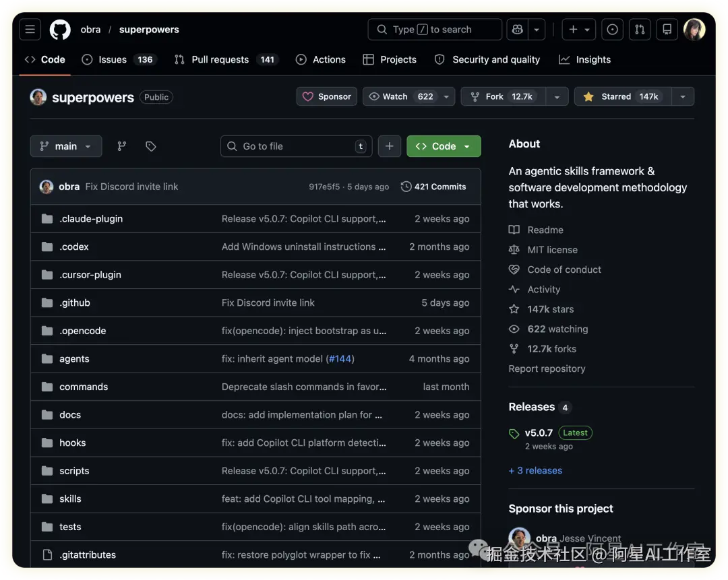Open the Readme link in About
This screenshot has height=580, width=728.
[536, 230]
